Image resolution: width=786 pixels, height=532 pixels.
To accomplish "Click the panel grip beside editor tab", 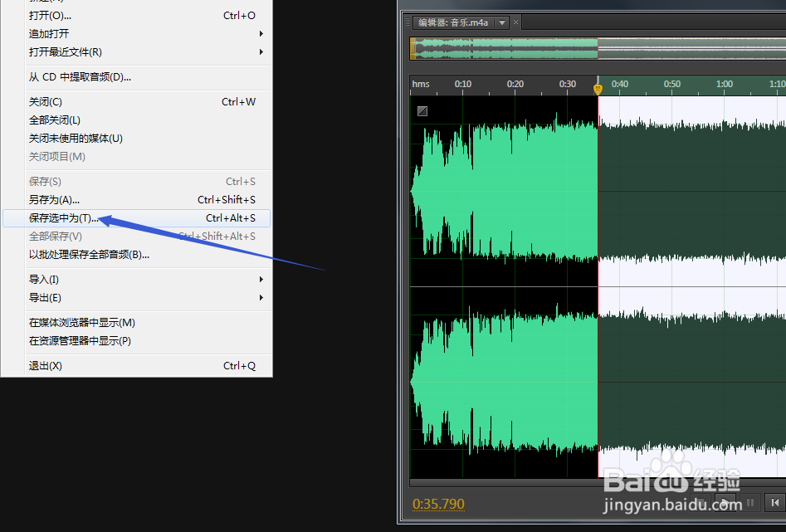I will click(x=408, y=22).
